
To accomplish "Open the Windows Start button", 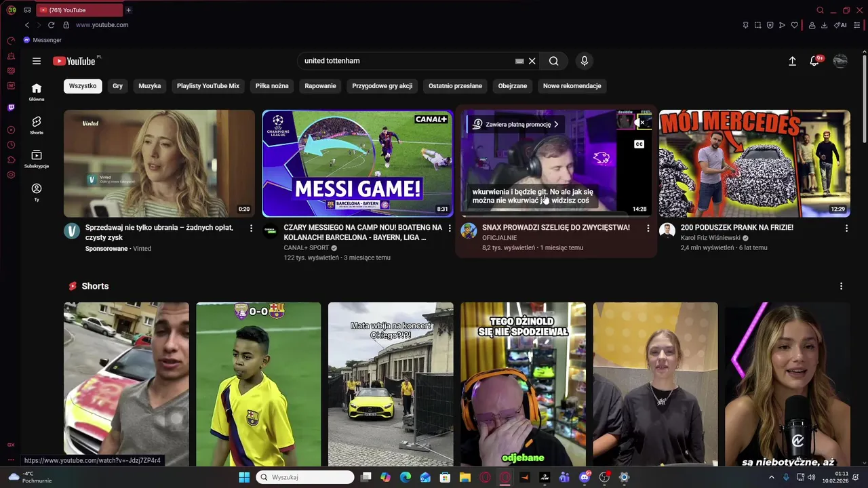I will point(244,477).
